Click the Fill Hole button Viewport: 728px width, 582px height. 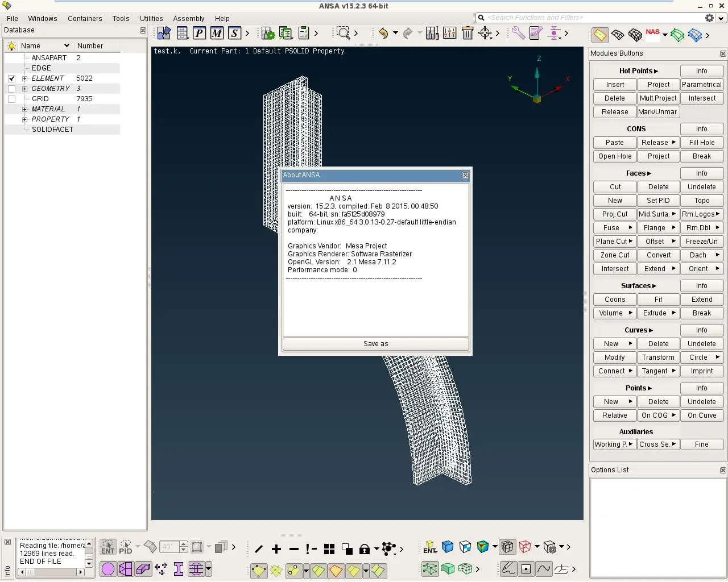702,143
